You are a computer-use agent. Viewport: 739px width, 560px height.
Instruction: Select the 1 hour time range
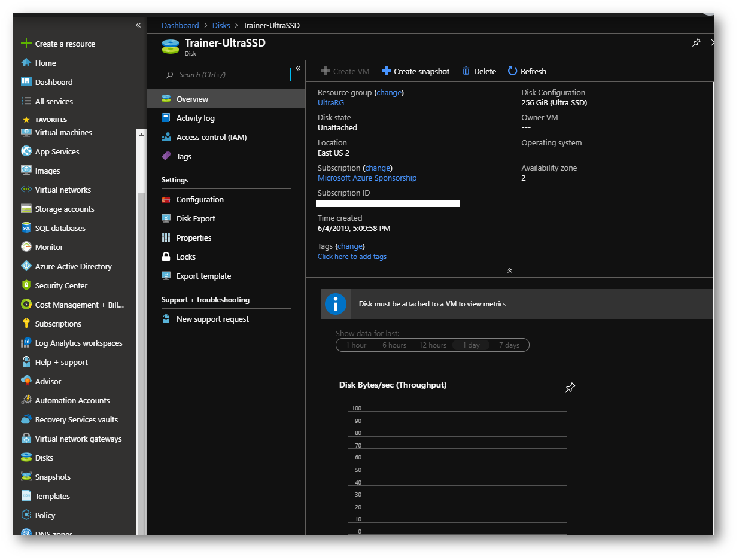(356, 345)
